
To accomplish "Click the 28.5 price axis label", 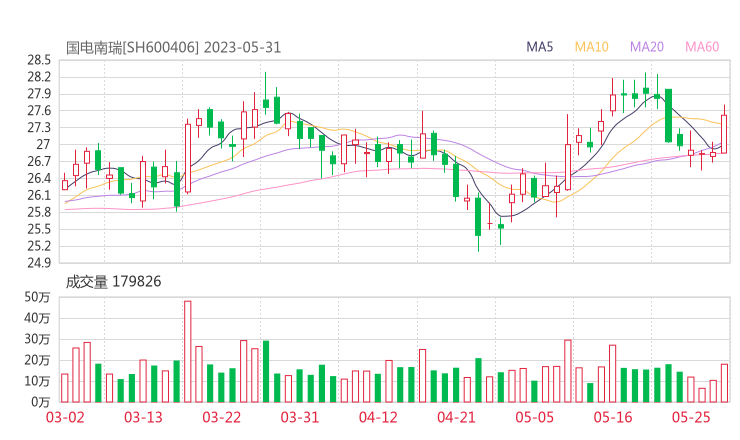I will [x=39, y=60].
